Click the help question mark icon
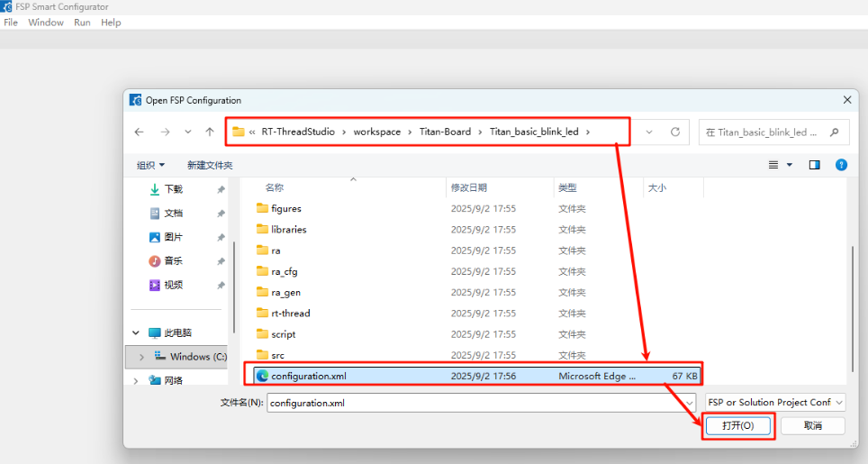Screen dimensions: 868x464 [841, 165]
